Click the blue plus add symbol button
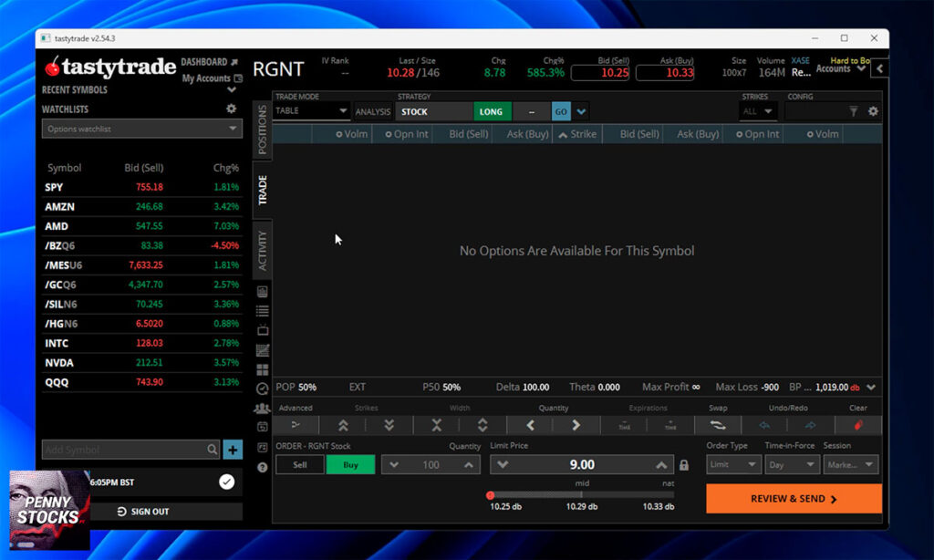Screen dimensions: 934x560 point(233,450)
